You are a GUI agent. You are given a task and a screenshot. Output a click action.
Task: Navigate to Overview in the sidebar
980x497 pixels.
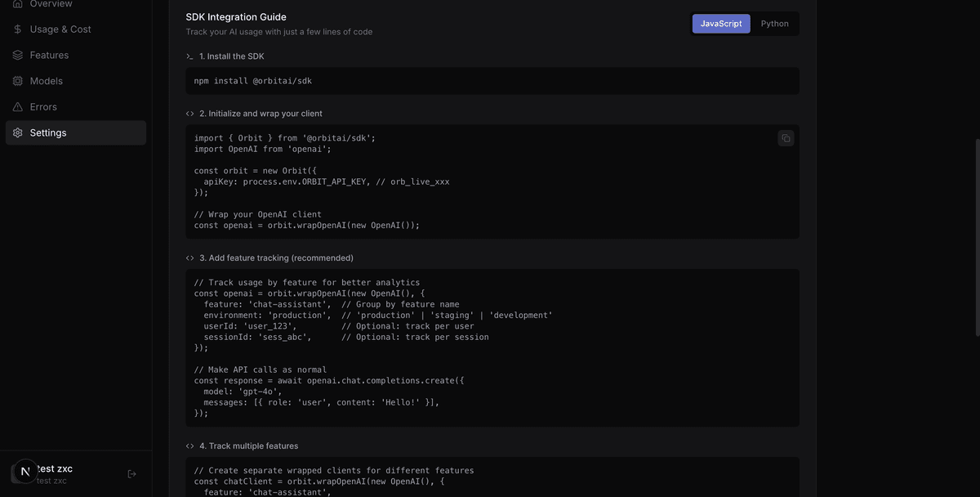(49, 4)
